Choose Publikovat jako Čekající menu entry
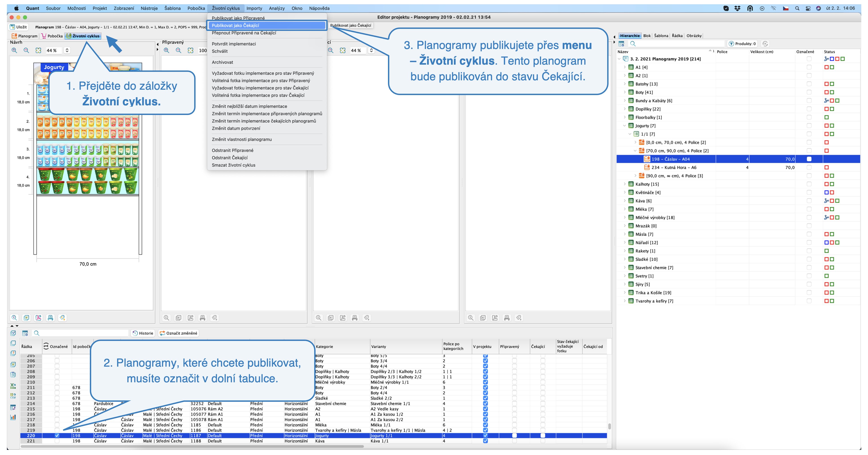Screen dimensions: 868x455 point(267,25)
